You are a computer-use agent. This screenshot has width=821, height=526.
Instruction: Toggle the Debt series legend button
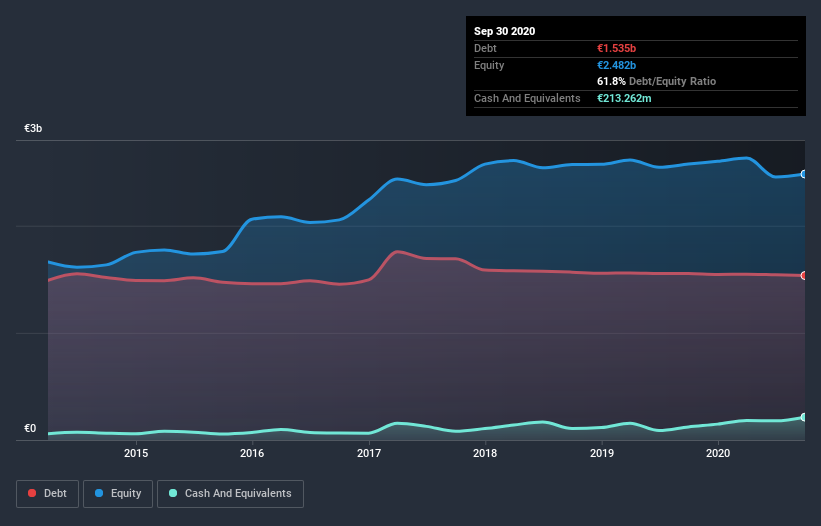[47, 494]
